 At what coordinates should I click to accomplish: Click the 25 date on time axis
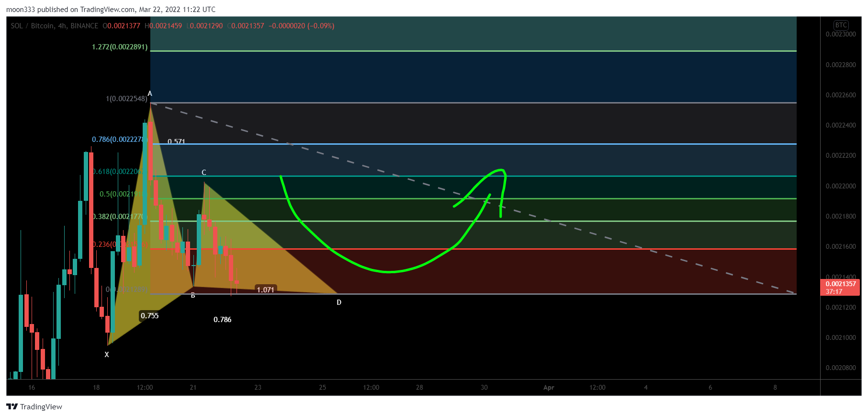click(322, 387)
